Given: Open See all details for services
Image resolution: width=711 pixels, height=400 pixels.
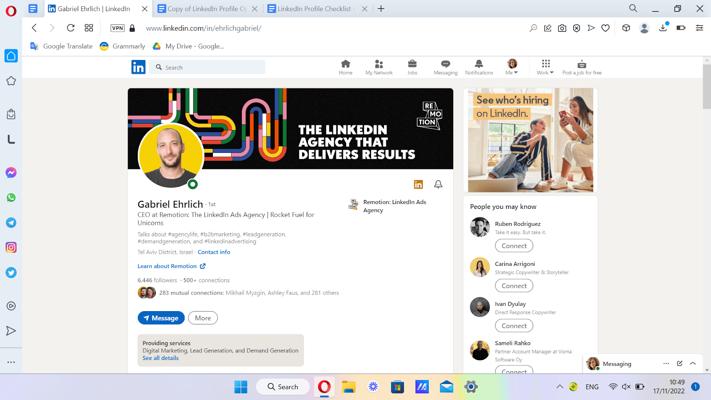Looking at the screenshot, I should (160, 358).
